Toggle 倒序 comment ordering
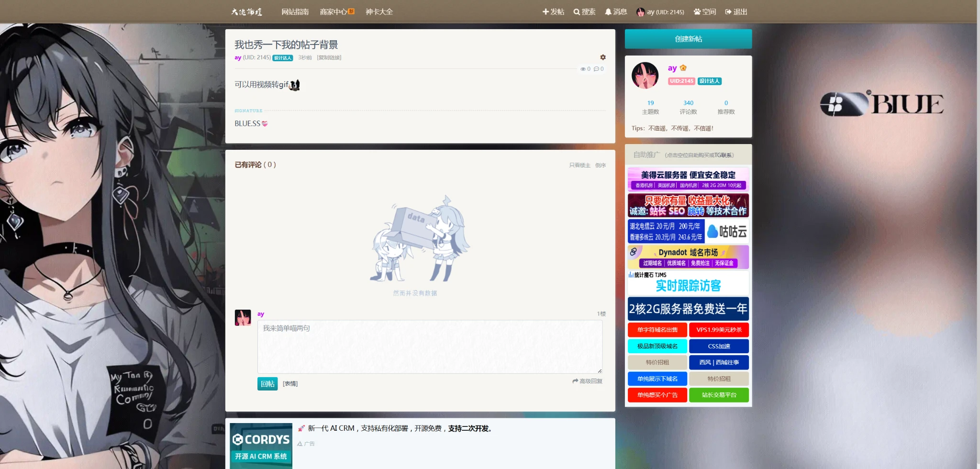Image resolution: width=980 pixels, height=469 pixels. coord(601,165)
